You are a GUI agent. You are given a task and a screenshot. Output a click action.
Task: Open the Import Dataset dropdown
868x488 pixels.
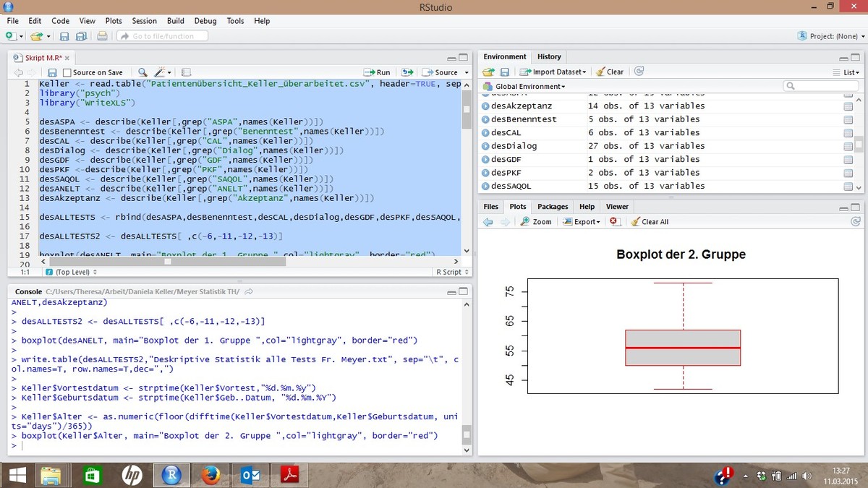tap(553, 72)
